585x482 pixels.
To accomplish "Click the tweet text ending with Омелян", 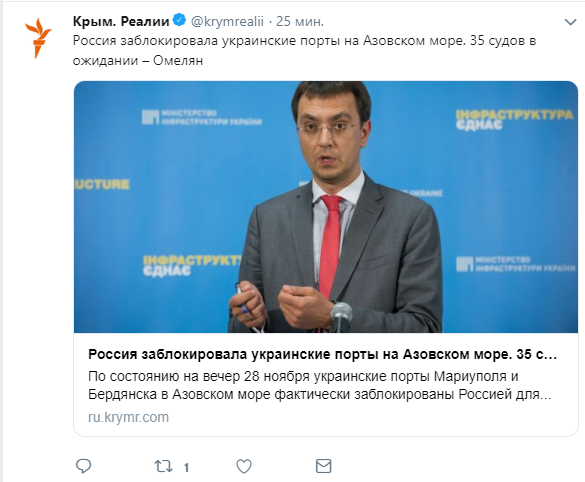I will pyautogui.click(x=304, y=50).
